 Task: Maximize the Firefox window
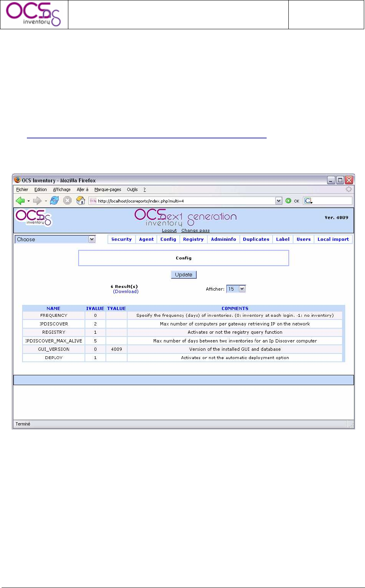[x=340, y=180]
